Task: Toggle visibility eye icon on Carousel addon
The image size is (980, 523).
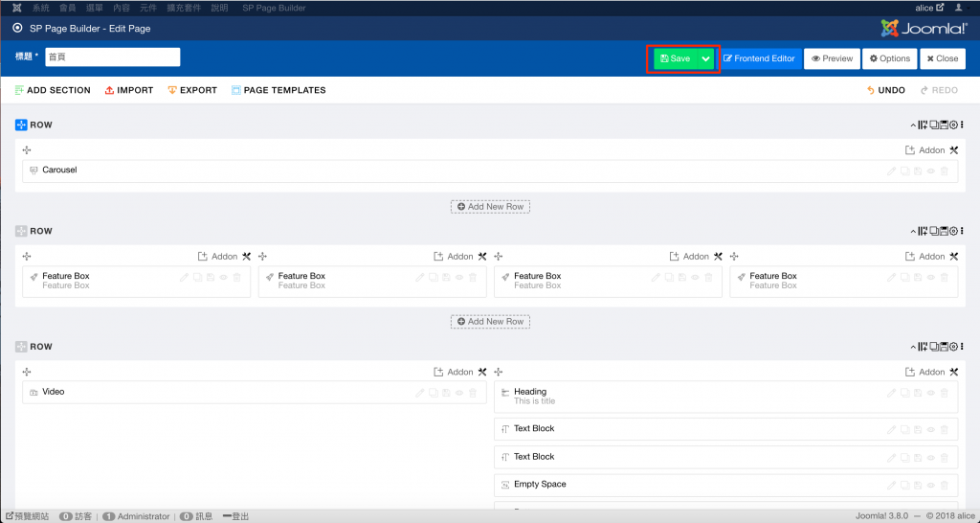Action: click(x=931, y=171)
